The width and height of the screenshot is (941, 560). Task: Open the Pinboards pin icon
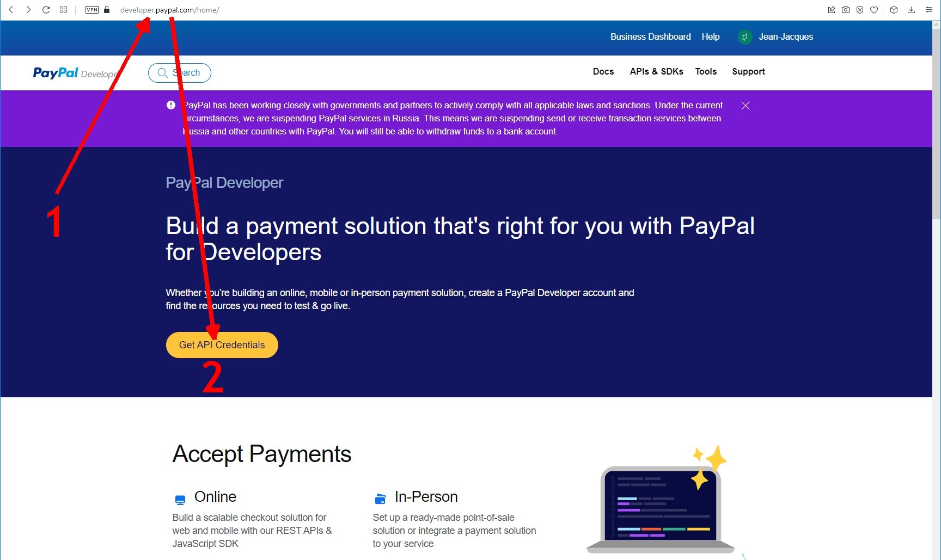pyautogui.click(x=832, y=10)
